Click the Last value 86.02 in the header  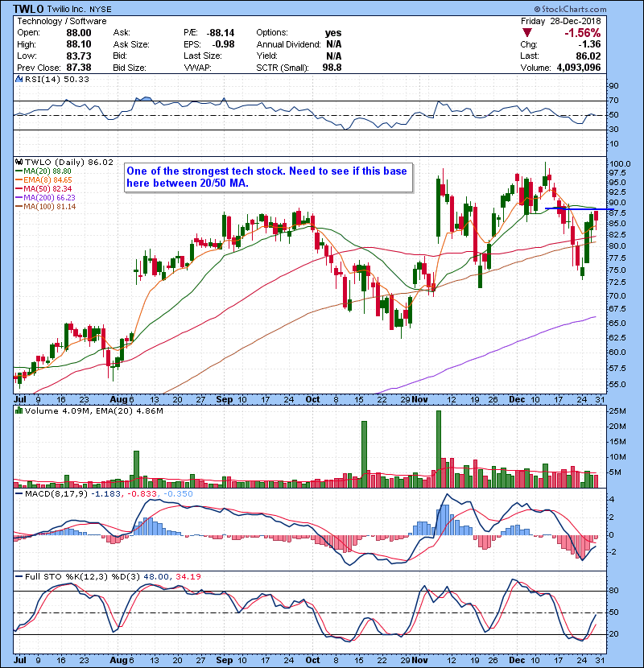point(588,56)
